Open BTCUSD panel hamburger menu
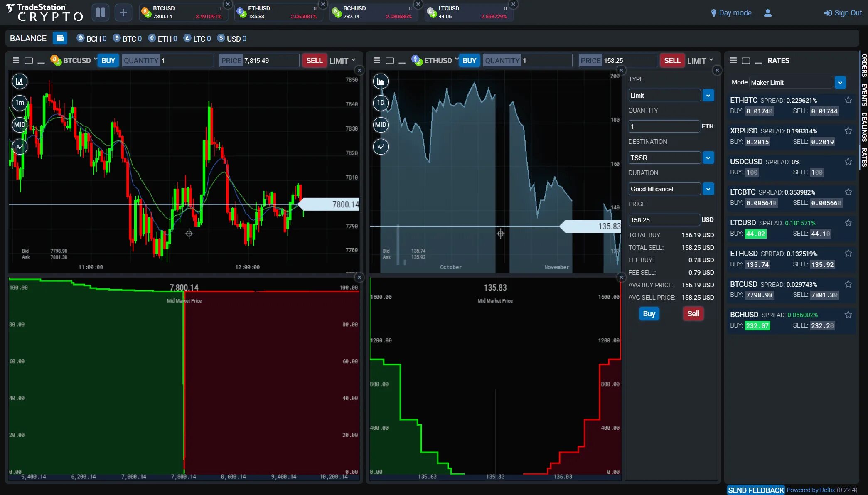 click(x=16, y=60)
